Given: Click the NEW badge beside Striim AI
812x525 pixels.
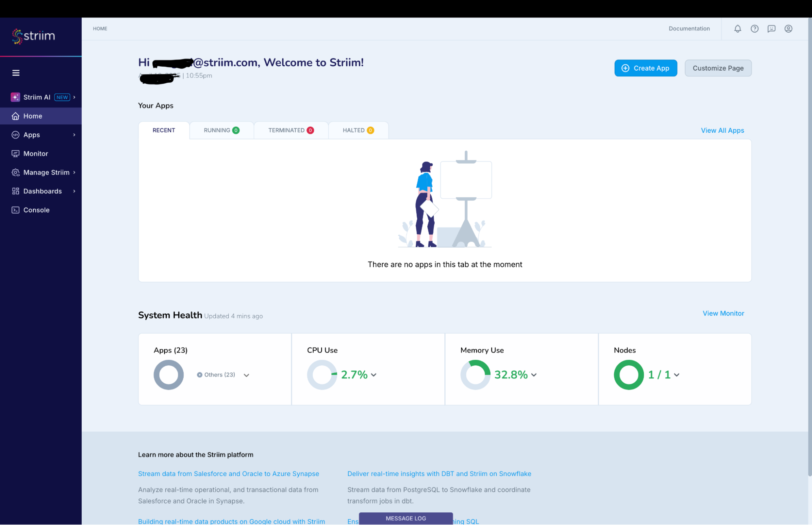Looking at the screenshot, I should click(62, 97).
